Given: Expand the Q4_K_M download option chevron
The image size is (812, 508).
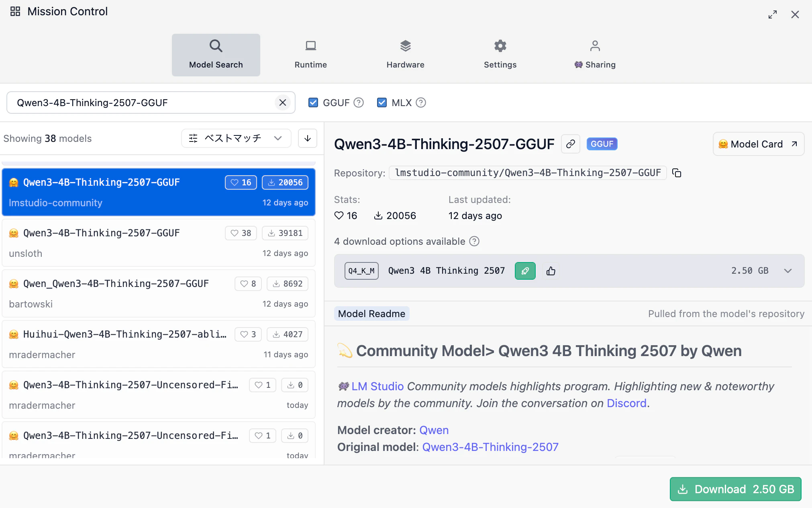Looking at the screenshot, I should [x=788, y=271].
